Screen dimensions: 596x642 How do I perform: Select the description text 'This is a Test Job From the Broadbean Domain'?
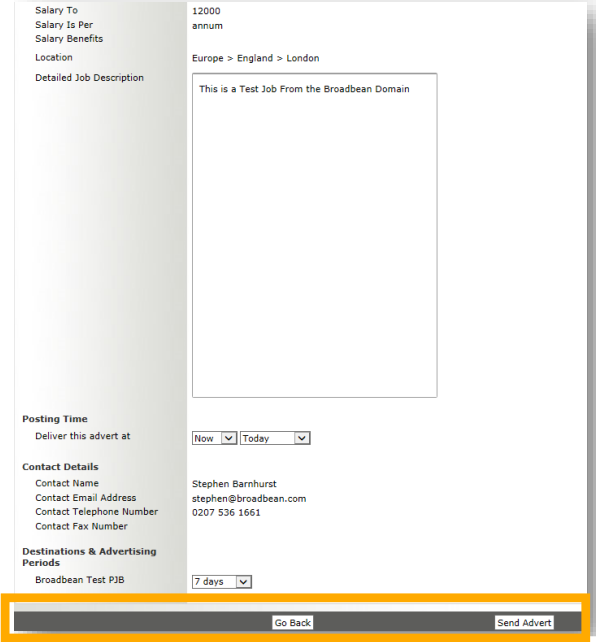[304, 89]
